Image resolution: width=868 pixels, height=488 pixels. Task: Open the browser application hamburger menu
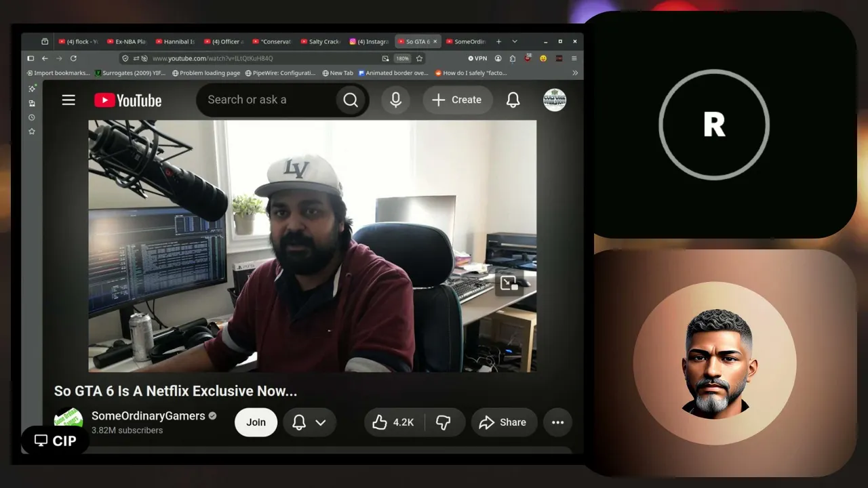[x=574, y=58]
